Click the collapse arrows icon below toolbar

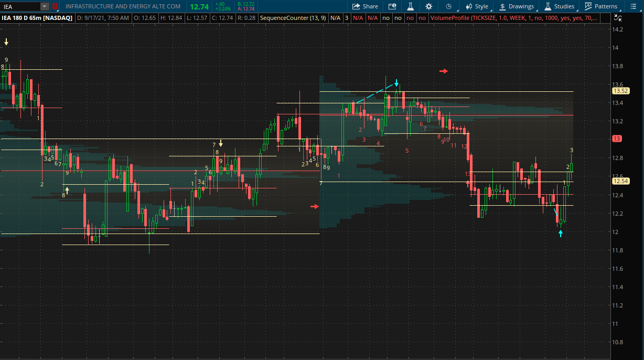(x=619, y=18)
